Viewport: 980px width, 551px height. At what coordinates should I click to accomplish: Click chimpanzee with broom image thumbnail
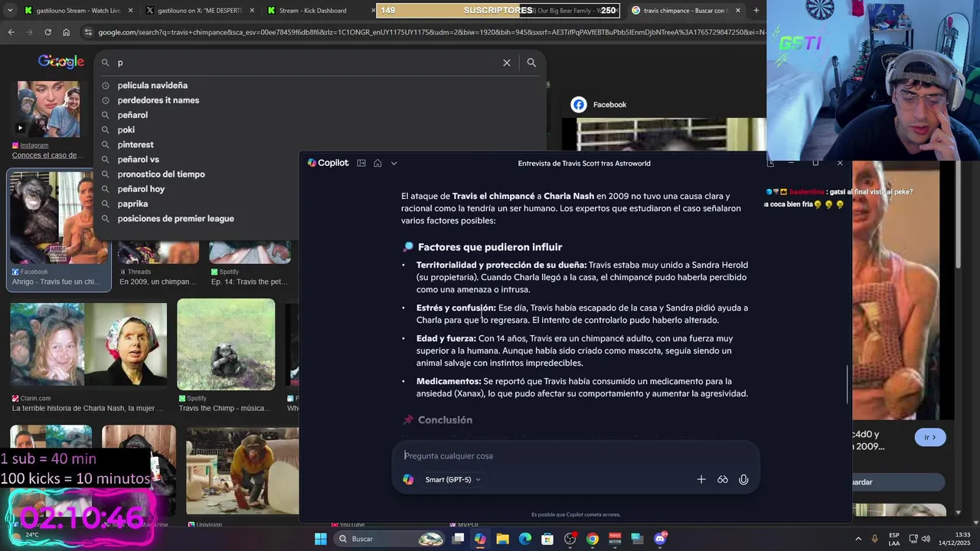pos(242,471)
